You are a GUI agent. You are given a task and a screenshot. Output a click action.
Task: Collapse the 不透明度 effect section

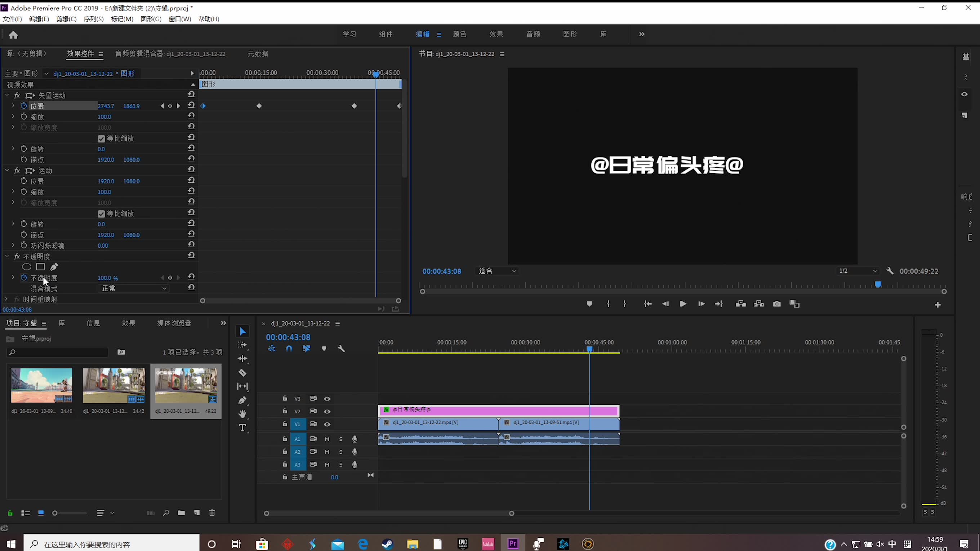pos(6,256)
